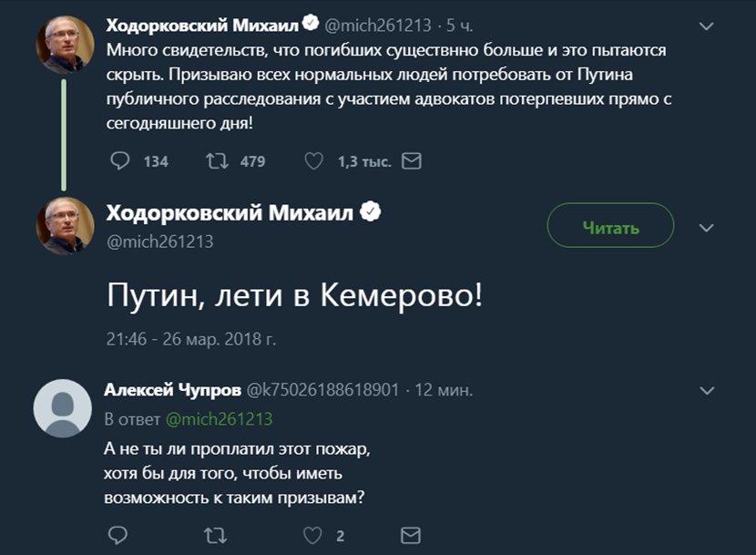This screenshot has height=555, width=756.
Task: Like Алексей Чупров's reply with 2 likes
Action: coord(312,535)
